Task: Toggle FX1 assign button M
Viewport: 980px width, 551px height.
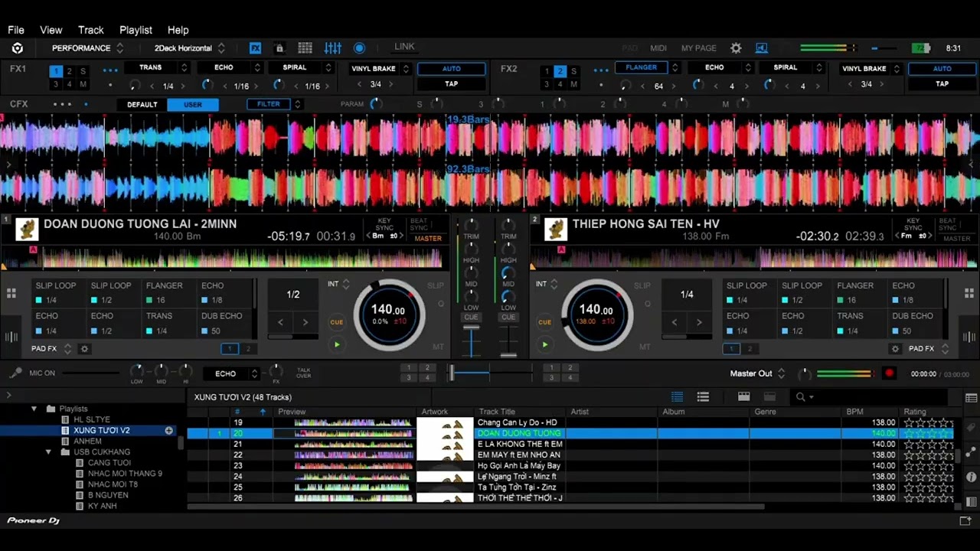Action: click(83, 84)
